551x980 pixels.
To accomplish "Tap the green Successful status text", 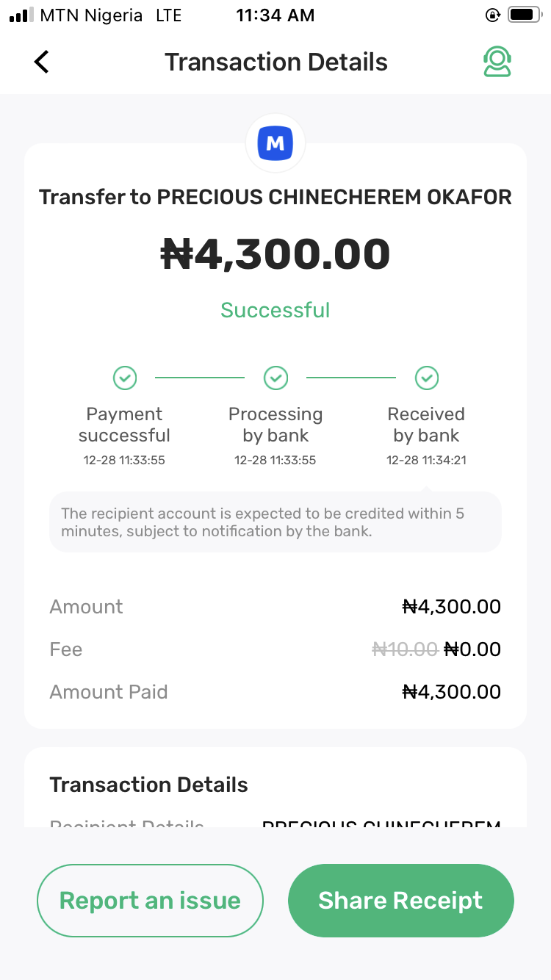I will click(x=275, y=310).
